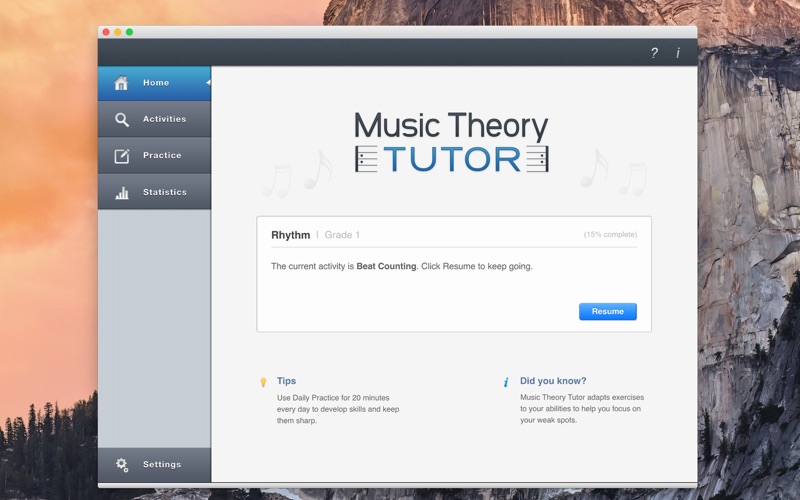This screenshot has height=500, width=800.
Task: Click the Music Theory Tutor logo
Action: click(x=452, y=142)
